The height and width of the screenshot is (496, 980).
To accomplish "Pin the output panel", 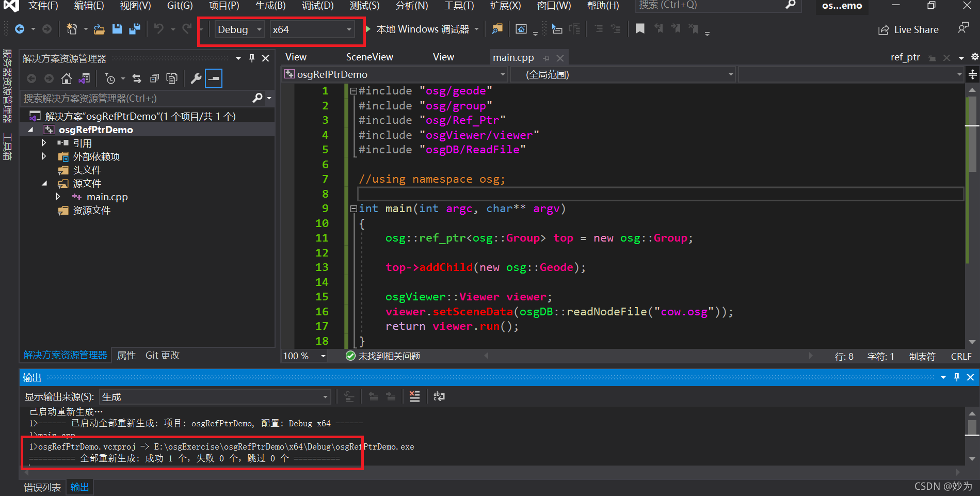I will tap(957, 377).
